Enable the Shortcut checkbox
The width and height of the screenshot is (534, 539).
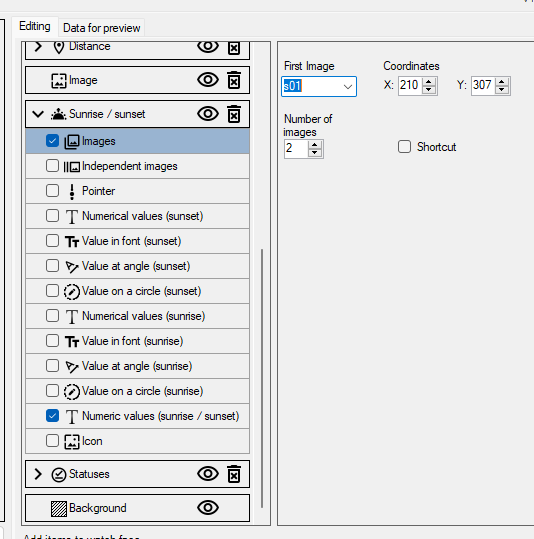pos(404,147)
